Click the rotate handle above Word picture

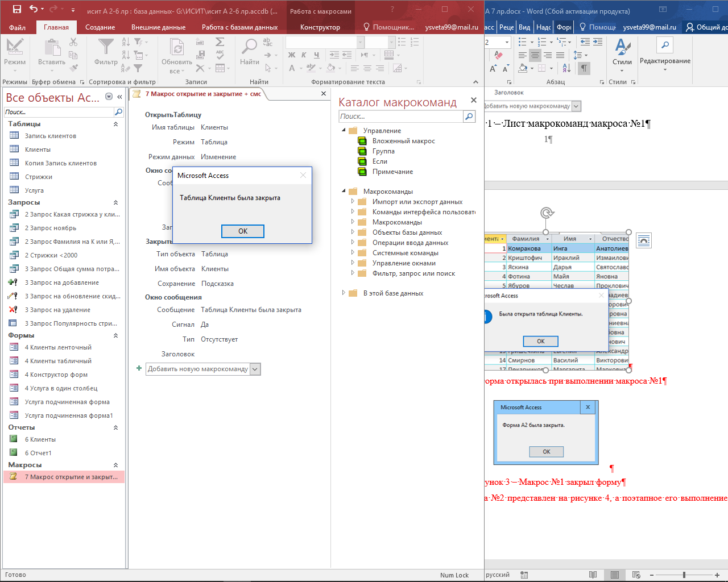pyautogui.click(x=547, y=213)
